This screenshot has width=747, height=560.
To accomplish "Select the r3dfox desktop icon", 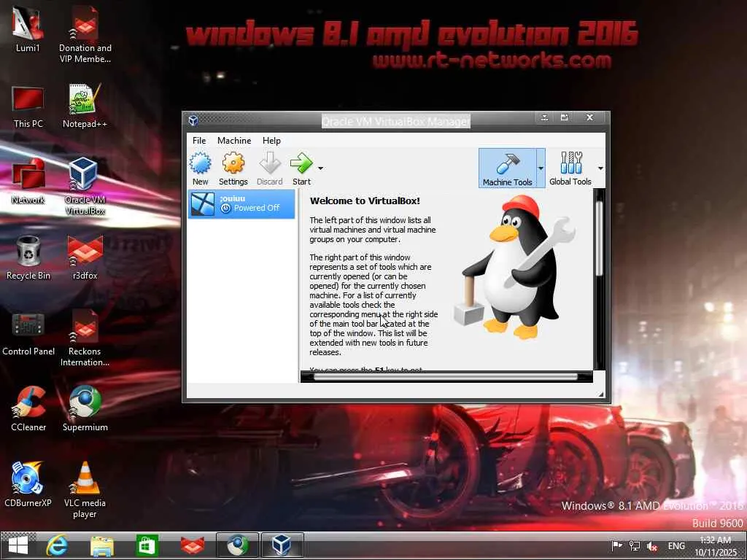I will [85, 257].
